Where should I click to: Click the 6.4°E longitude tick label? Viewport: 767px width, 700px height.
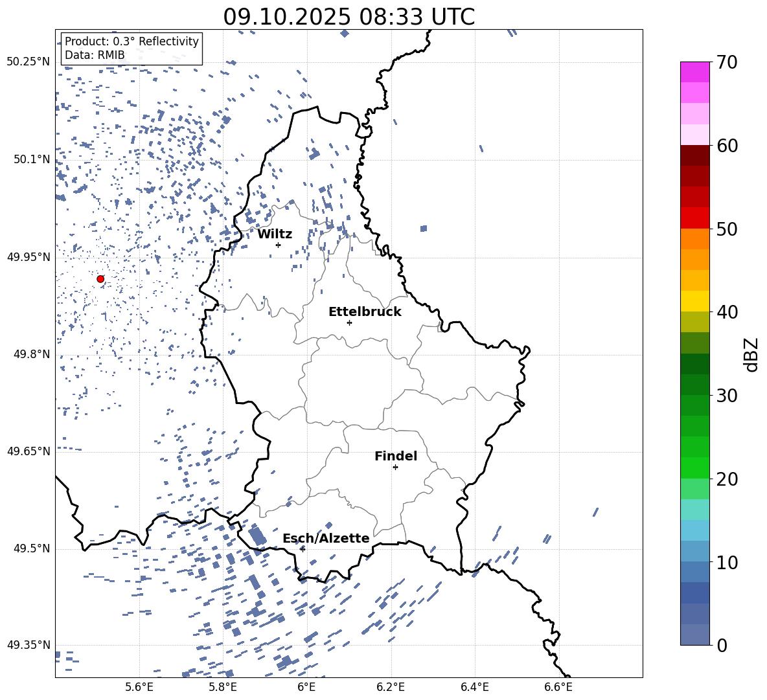474,688
